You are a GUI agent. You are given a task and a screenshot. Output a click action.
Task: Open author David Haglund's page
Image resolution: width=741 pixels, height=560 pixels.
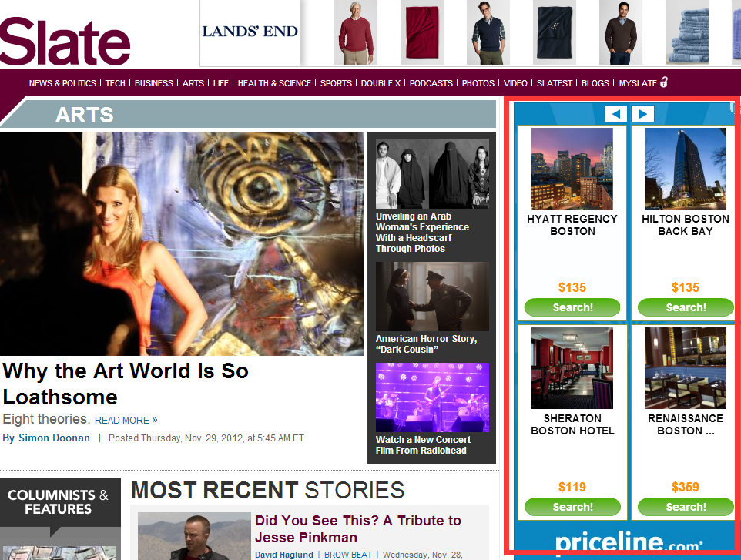pos(284,555)
